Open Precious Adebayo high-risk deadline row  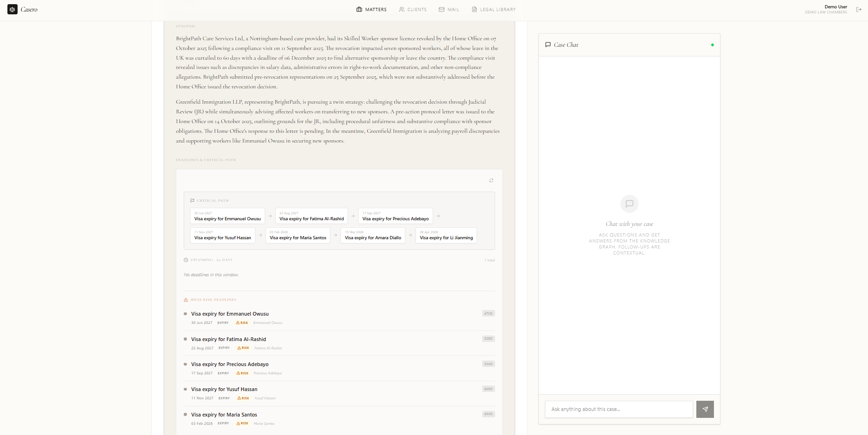339,368
